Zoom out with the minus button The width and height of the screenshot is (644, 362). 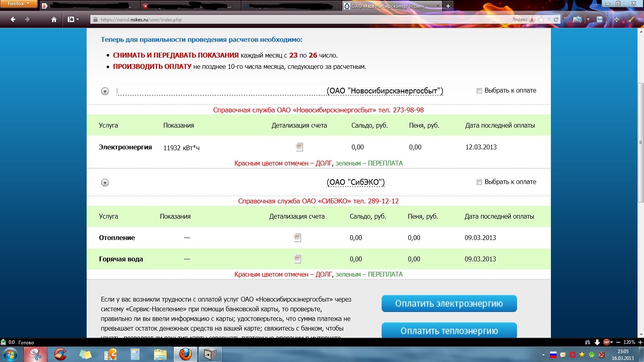[618, 342]
